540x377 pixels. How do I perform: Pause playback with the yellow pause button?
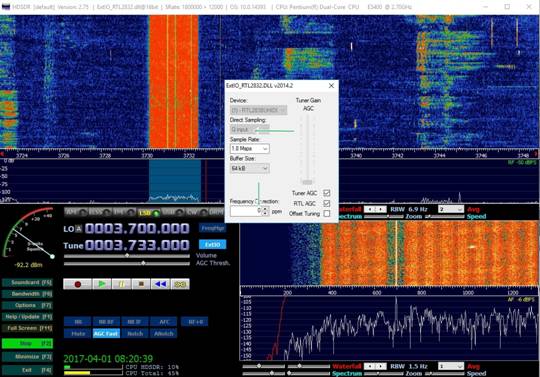point(121,284)
